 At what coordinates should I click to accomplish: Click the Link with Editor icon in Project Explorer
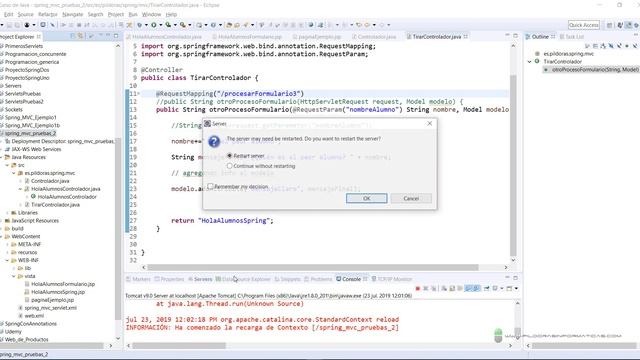tap(80, 36)
